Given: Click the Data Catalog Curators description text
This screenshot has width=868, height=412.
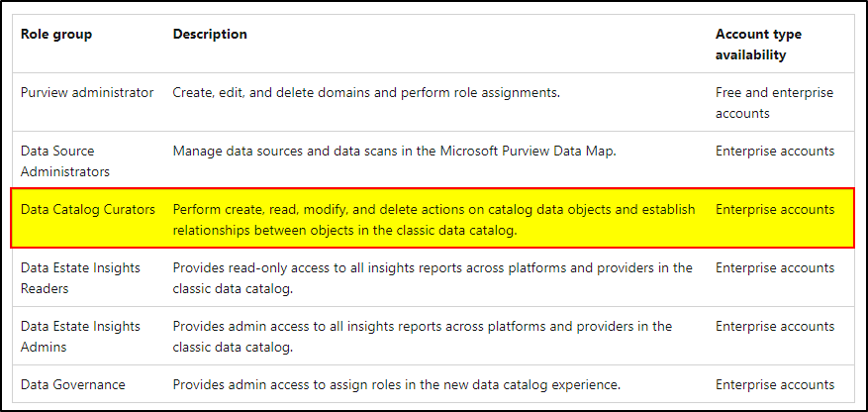Looking at the screenshot, I should pyautogui.click(x=434, y=220).
